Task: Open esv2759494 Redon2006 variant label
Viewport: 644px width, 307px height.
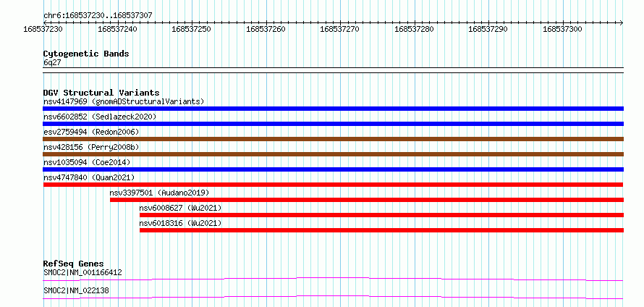Action: coord(91,132)
